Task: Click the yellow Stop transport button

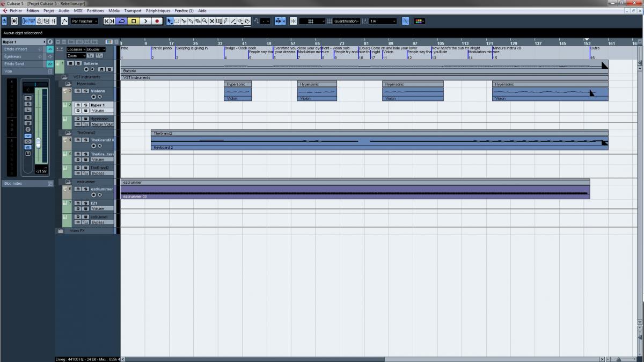Action: click(x=134, y=21)
